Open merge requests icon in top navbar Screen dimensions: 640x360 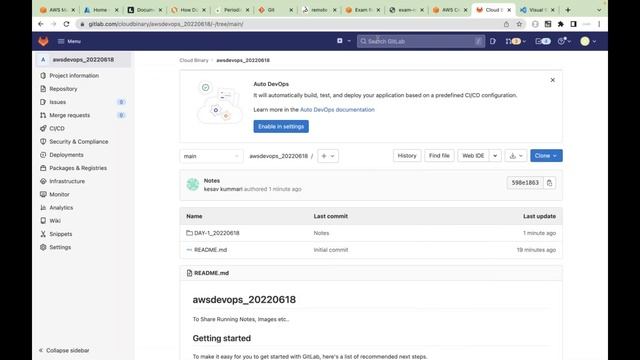[x=515, y=41]
